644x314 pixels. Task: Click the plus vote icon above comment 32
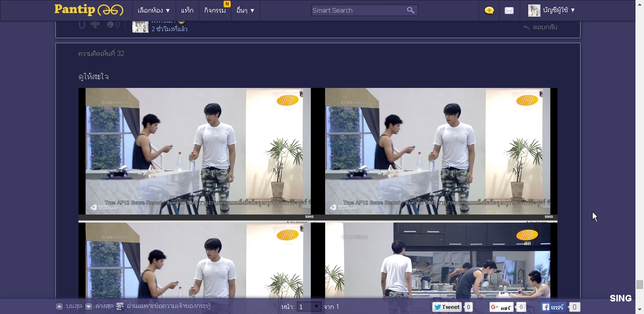click(95, 24)
